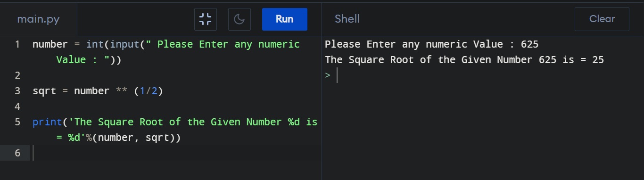Click the 'print' keyword in line 5
This screenshot has height=180, width=644.
(x=47, y=122)
